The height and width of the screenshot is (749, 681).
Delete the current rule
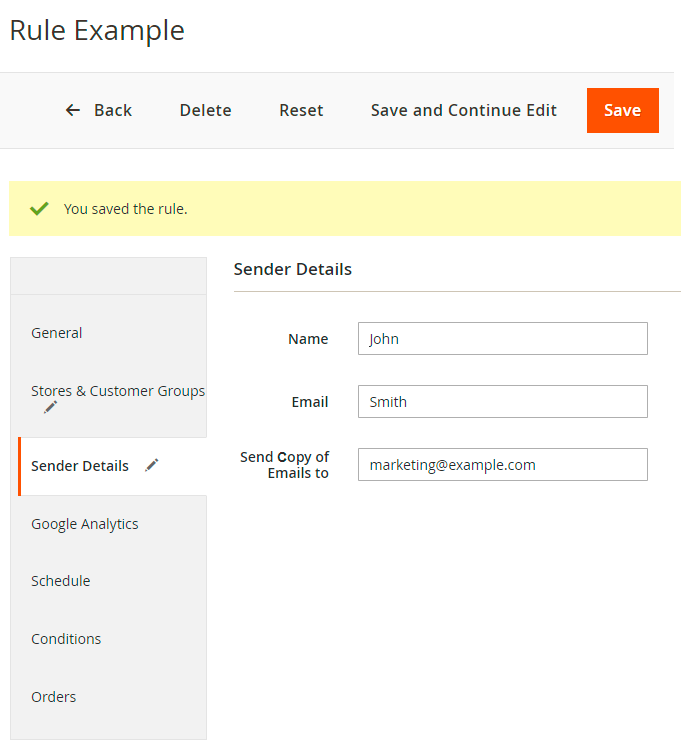(x=205, y=110)
